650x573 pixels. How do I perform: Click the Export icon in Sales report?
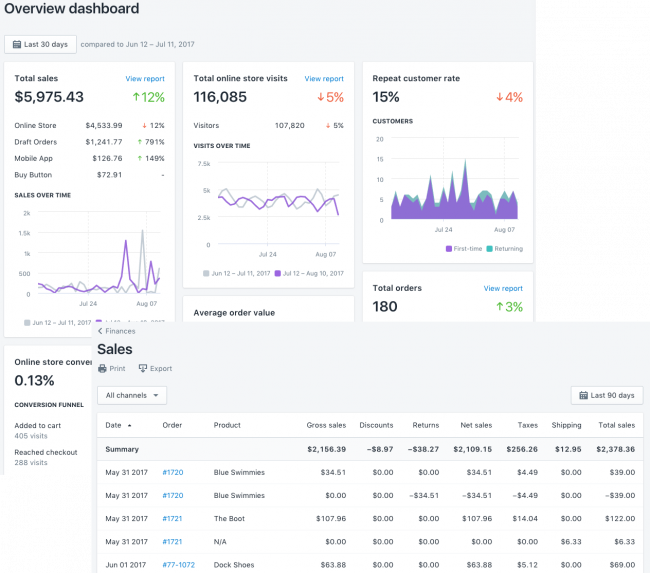coord(143,369)
